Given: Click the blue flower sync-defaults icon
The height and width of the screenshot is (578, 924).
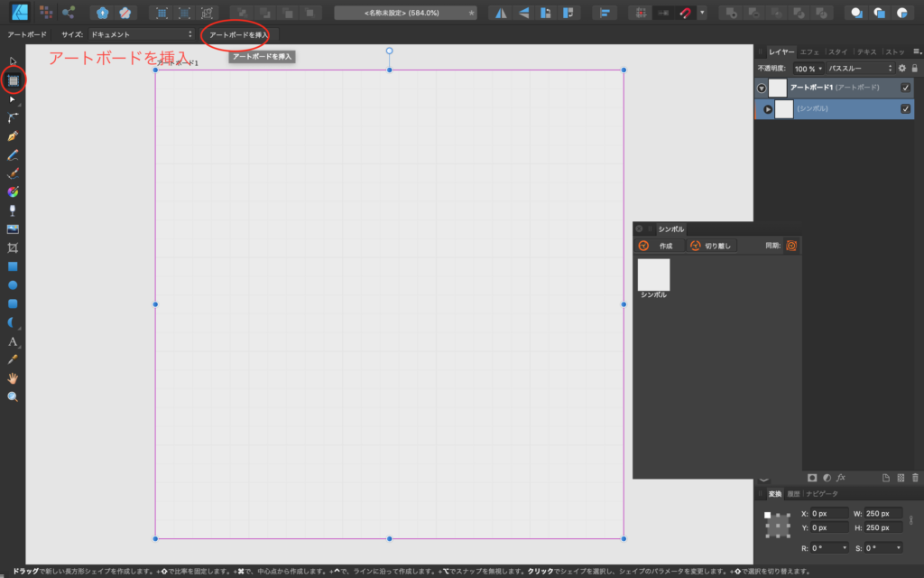Looking at the screenshot, I should (x=102, y=13).
